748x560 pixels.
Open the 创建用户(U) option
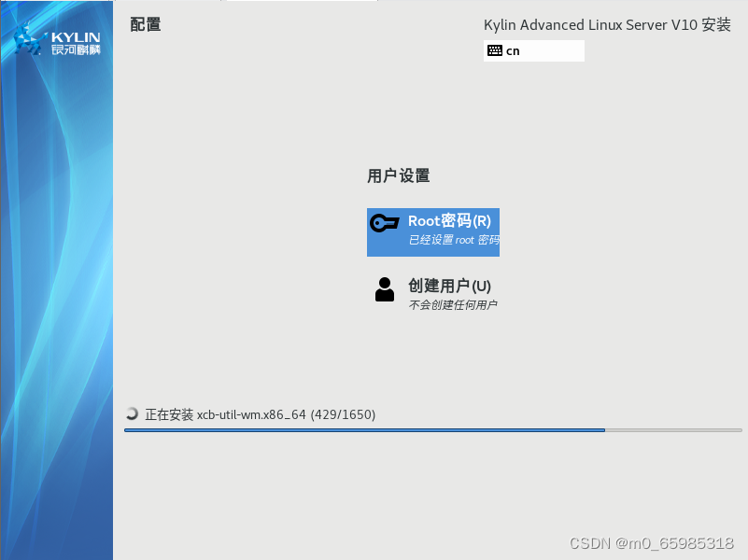click(x=433, y=293)
